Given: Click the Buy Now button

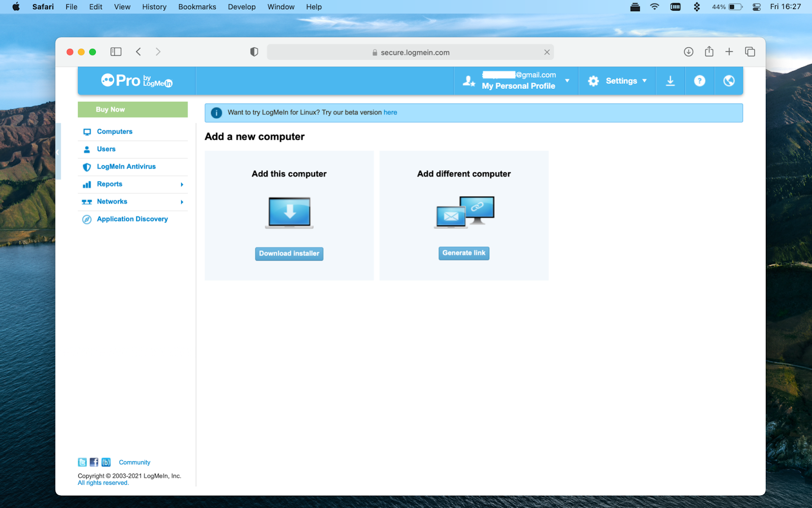Looking at the screenshot, I should tap(132, 110).
